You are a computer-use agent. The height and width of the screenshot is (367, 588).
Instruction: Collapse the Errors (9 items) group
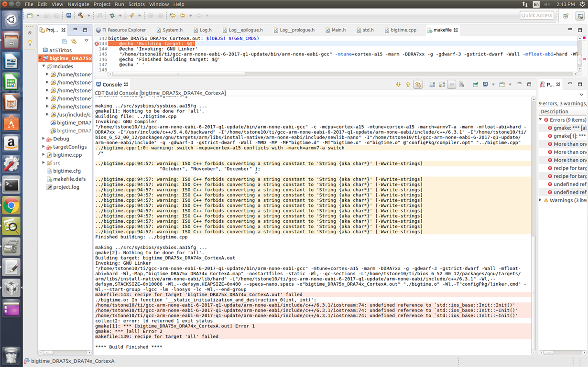click(541, 120)
